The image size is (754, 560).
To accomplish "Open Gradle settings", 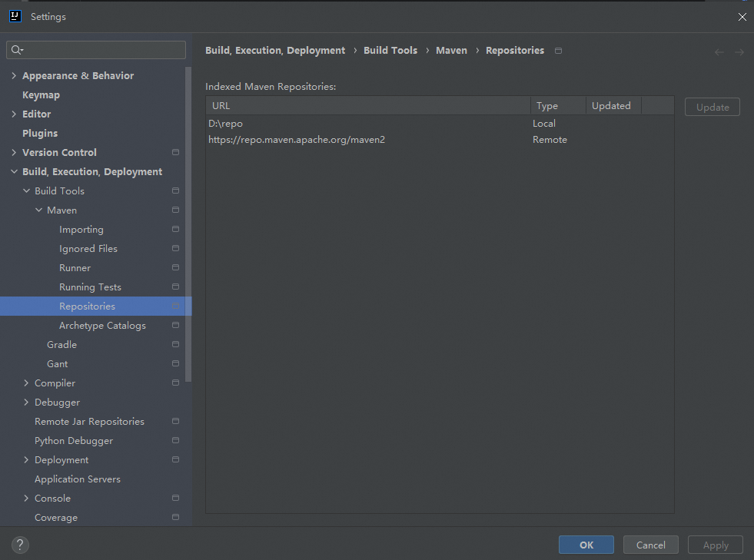I will coord(61,345).
